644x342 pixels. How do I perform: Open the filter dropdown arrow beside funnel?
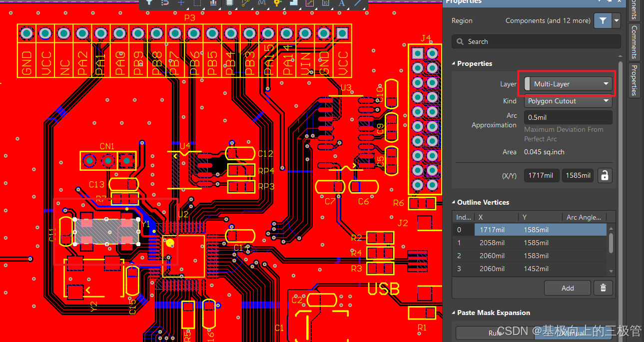pos(617,20)
